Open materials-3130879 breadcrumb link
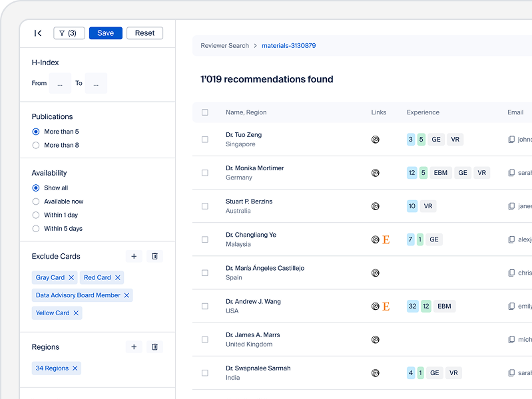The width and height of the screenshot is (532, 399). (289, 46)
